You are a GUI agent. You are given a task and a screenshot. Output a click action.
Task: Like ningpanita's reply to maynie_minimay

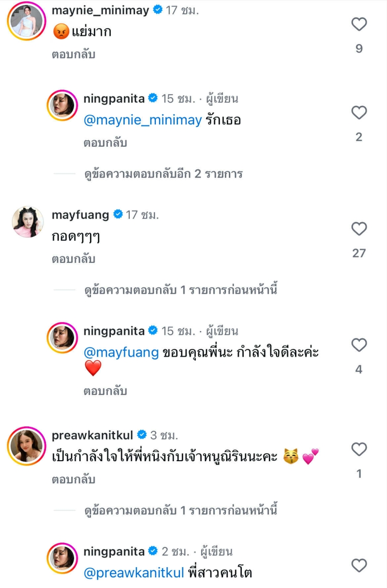pyautogui.click(x=359, y=113)
